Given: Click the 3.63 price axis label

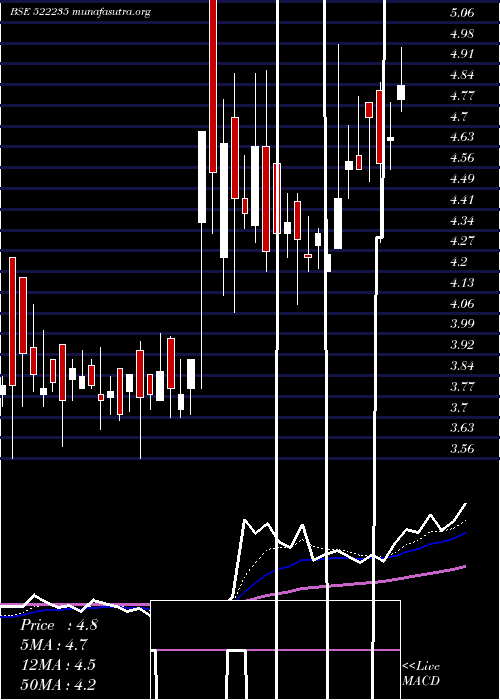Looking at the screenshot, I should 462,428.
